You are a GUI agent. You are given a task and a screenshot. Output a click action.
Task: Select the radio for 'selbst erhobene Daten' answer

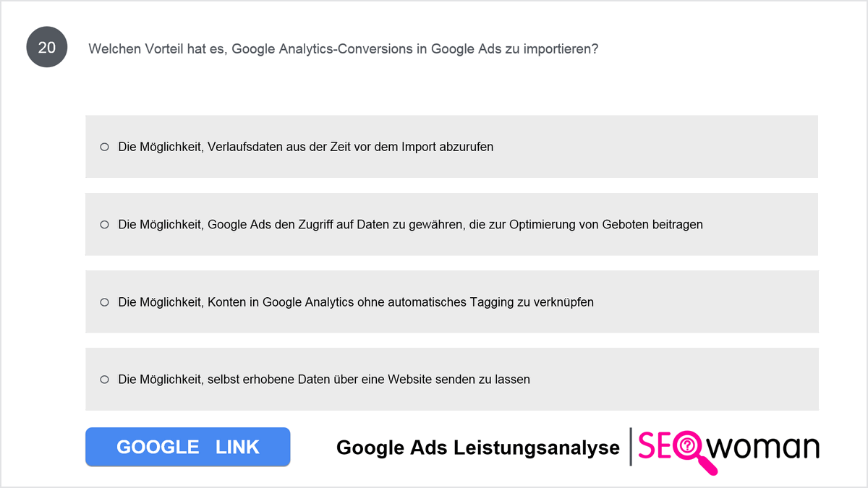click(105, 379)
